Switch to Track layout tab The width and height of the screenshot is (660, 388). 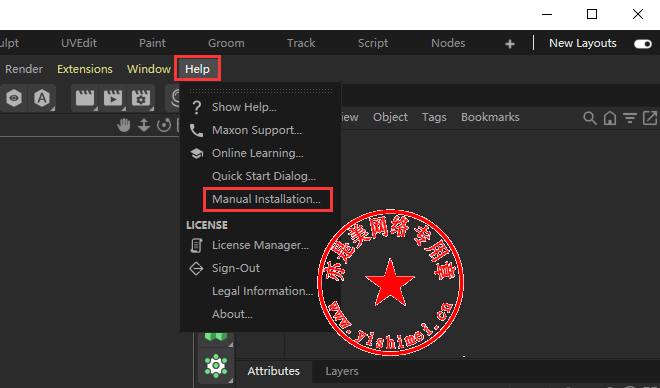point(301,43)
